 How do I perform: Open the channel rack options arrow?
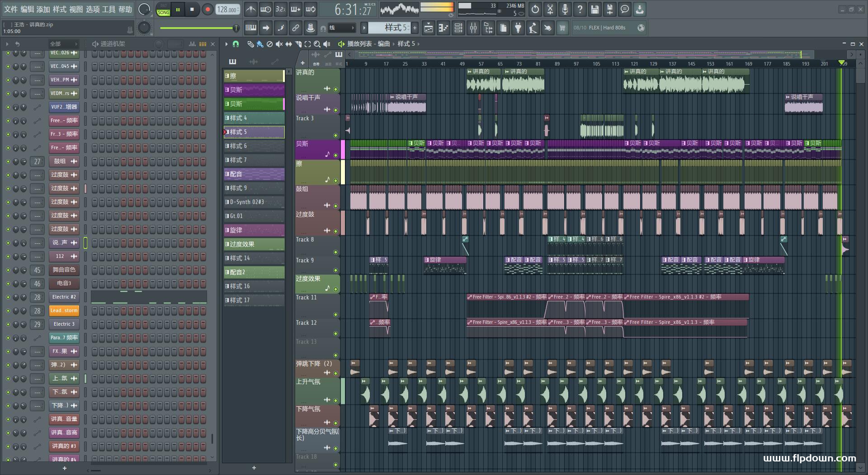(x=7, y=44)
